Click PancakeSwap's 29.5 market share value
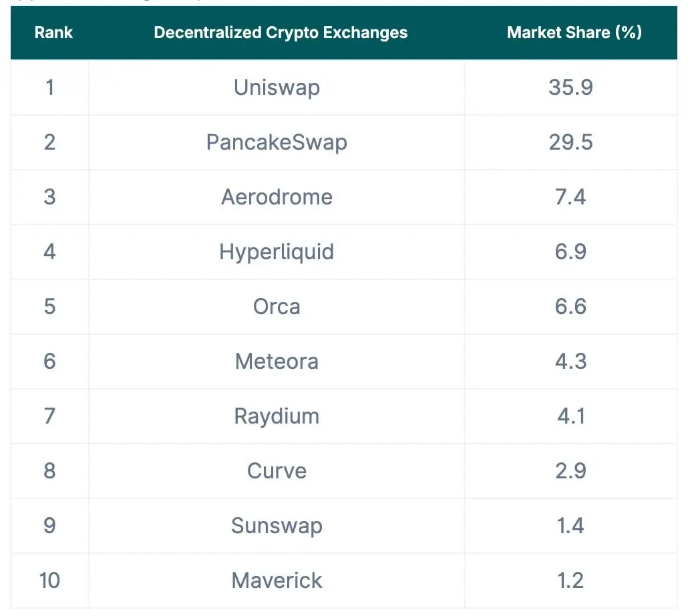The image size is (688, 616). (x=571, y=142)
